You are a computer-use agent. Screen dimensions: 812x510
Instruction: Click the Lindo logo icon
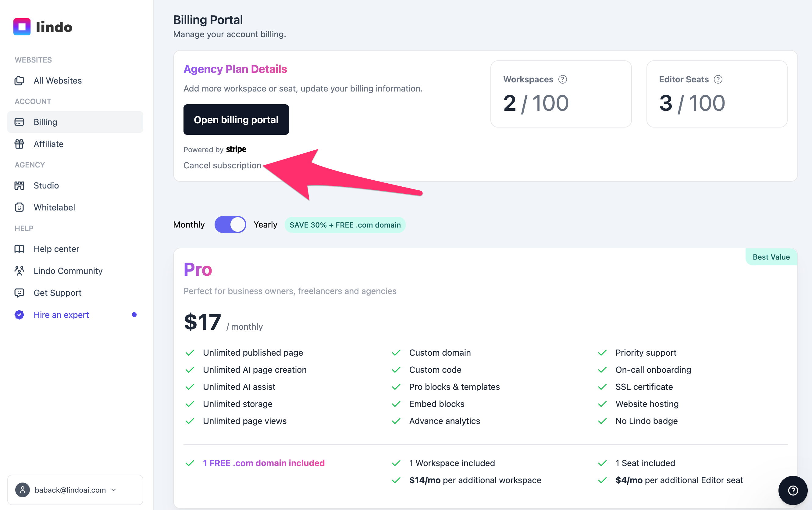click(x=22, y=27)
